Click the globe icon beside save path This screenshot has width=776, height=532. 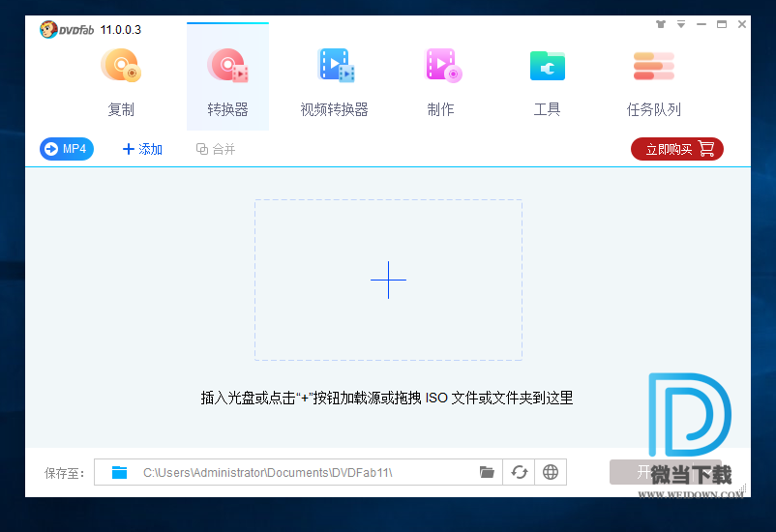click(551, 473)
